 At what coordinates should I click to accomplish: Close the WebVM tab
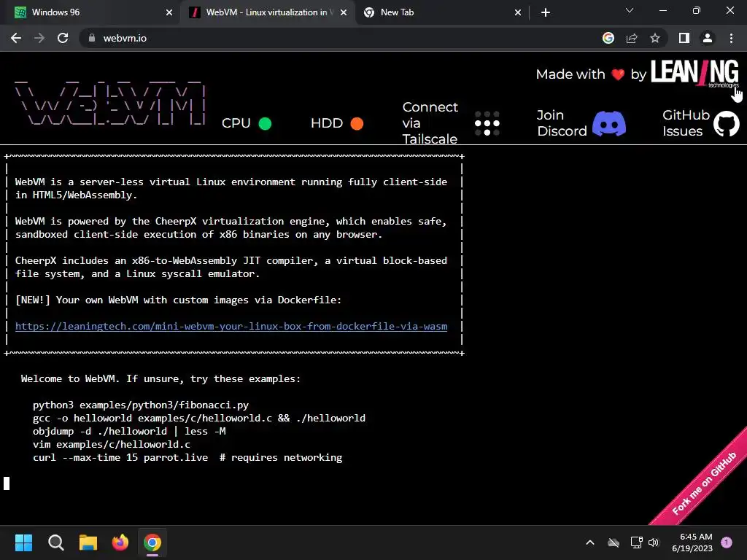344,12
